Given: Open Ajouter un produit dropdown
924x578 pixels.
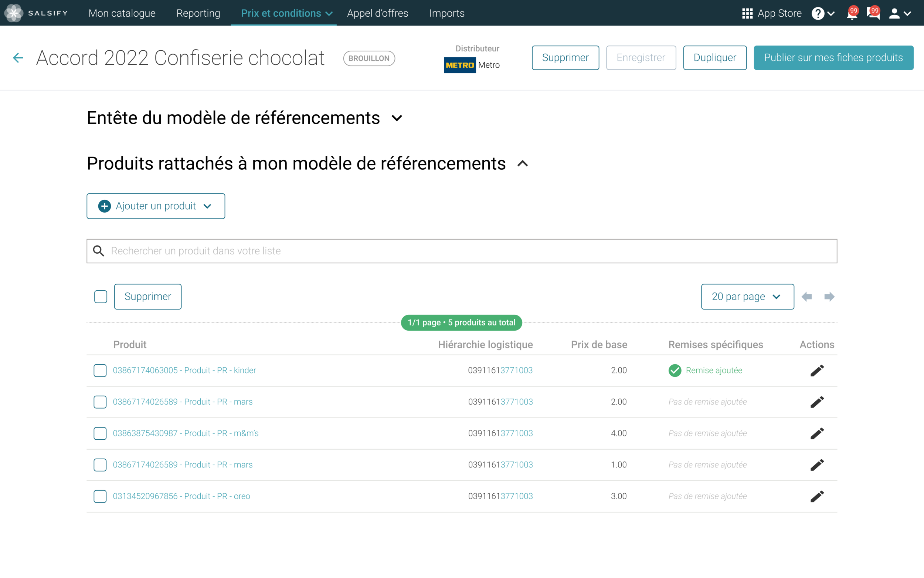Looking at the screenshot, I should [x=156, y=206].
